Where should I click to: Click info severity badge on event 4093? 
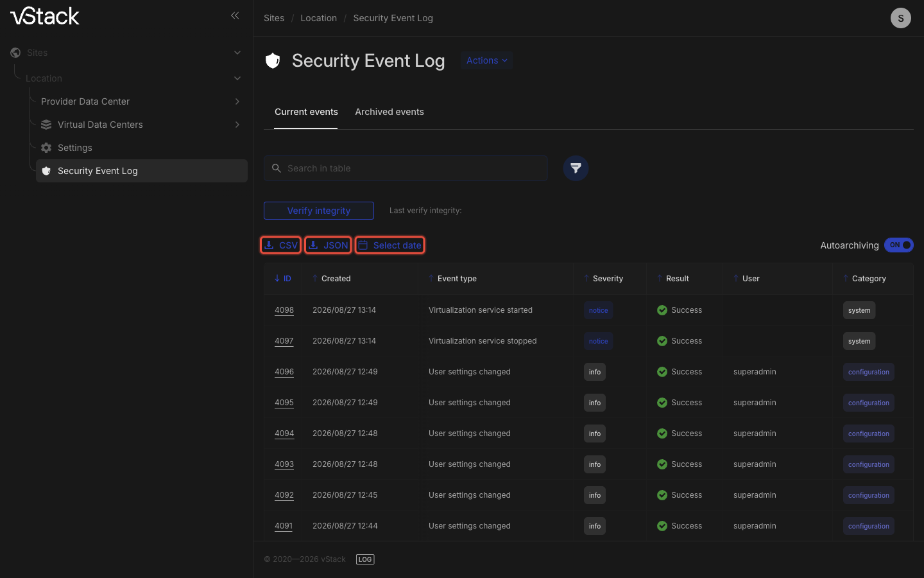click(x=595, y=464)
